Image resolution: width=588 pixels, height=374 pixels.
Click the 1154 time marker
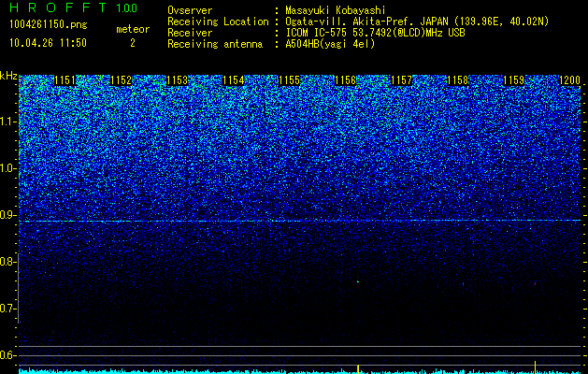(234, 80)
